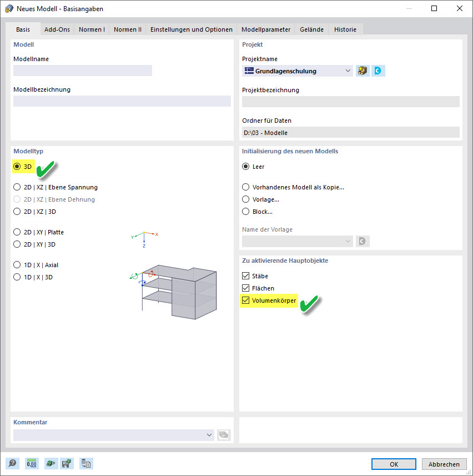Open the Normen II tab
Image resolution: width=473 pixels, height=476 pixels.
coord(128,29)
